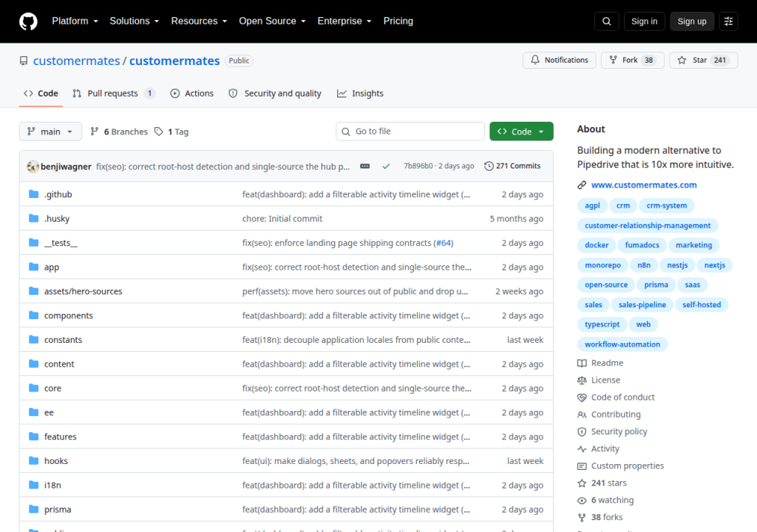Image resolution: width=757 pixels, height=532 pixels.
Task: Open the Security policy link
Action: (612, 432)
